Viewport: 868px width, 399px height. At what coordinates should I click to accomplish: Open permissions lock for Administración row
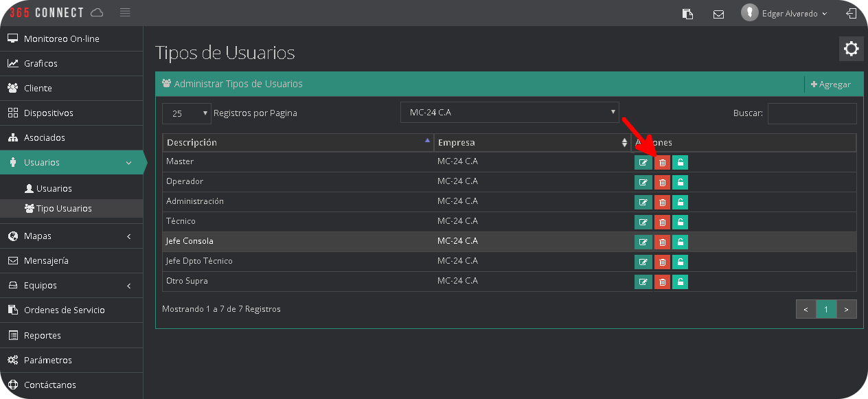tap(680, 203)
